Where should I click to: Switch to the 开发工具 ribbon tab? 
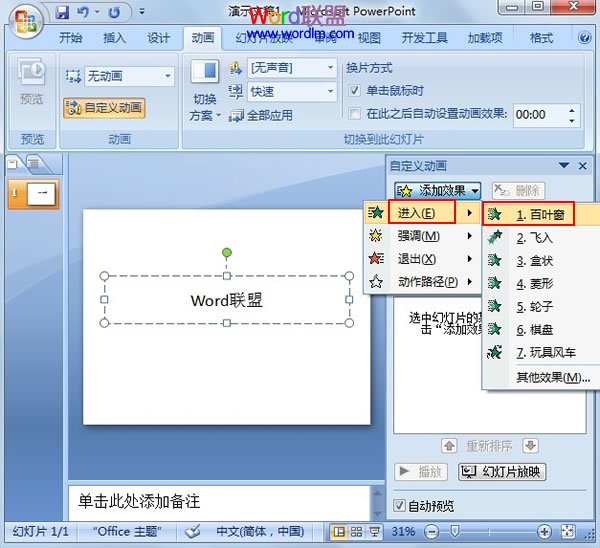click(424, 38)
